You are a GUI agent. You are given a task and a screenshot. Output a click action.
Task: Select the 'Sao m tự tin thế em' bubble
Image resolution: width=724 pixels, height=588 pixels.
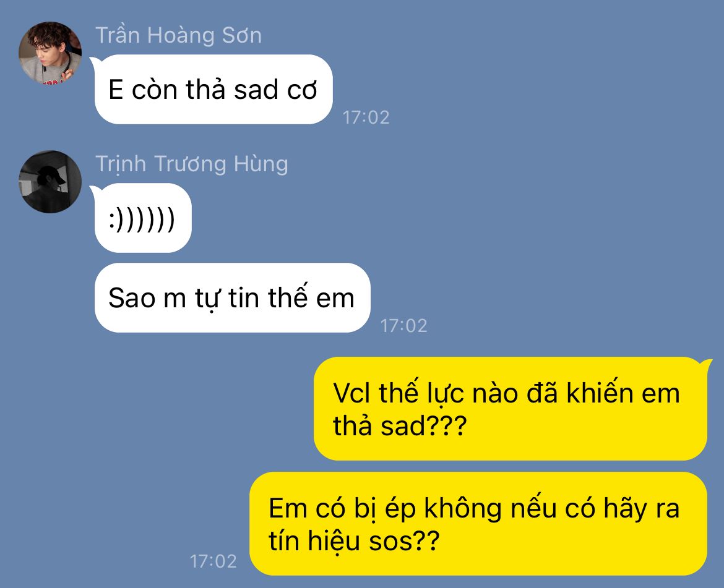pos(232,297)
